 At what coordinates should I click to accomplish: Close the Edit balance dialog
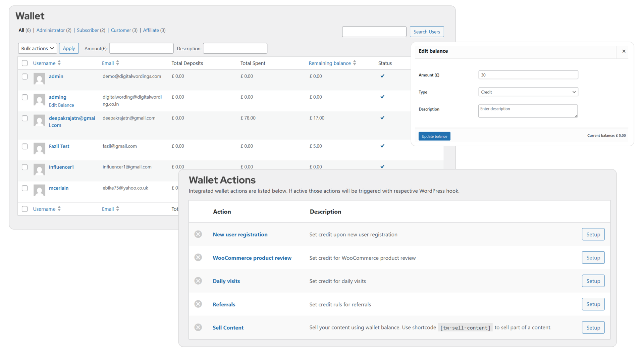624,51
